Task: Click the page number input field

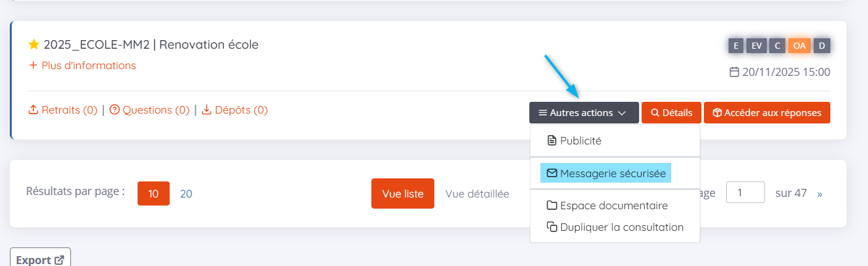Action: pos(745,193)
